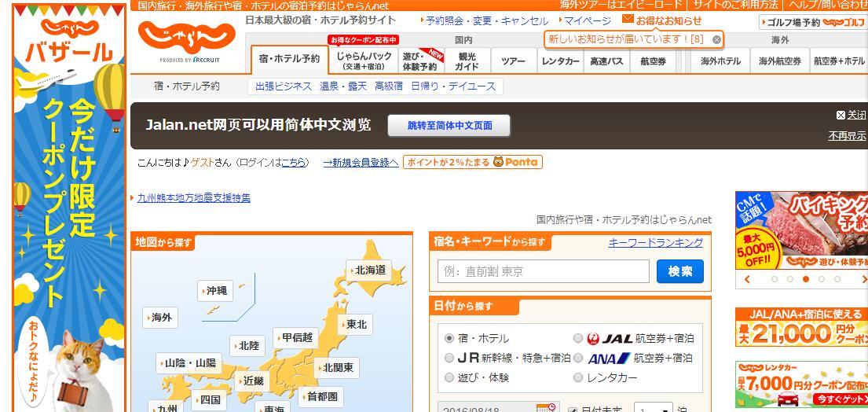The width and height of the screenshot is (868, 412).
Task: Open the calendar icon on date field
Action: pos(546,408)
